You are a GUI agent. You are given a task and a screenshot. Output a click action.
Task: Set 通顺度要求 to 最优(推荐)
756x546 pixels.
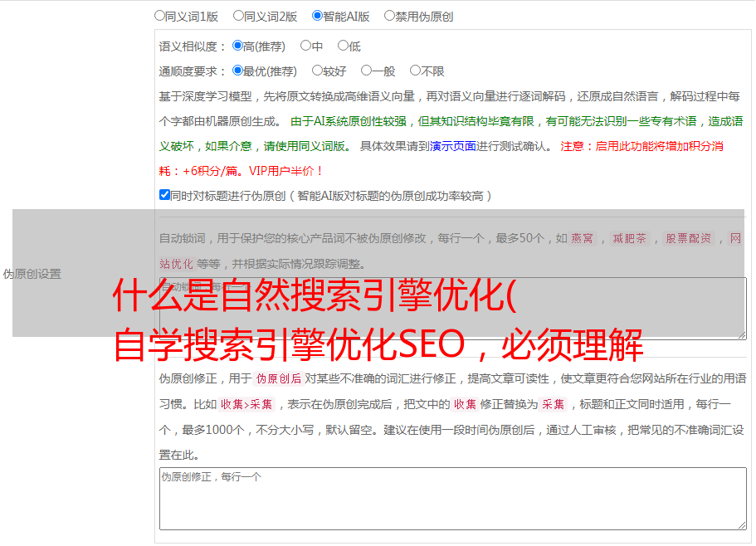pyautogui.click(x=237, y=71)
